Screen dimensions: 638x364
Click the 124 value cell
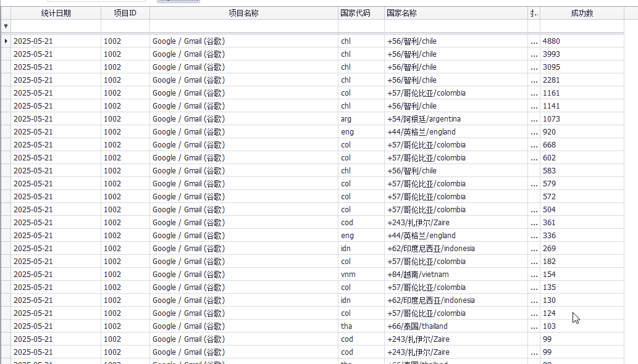coord(582,313)
